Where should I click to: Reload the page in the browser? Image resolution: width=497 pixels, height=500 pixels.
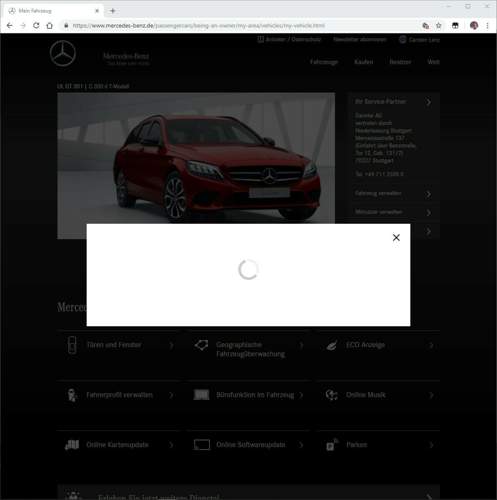(36, 26)
